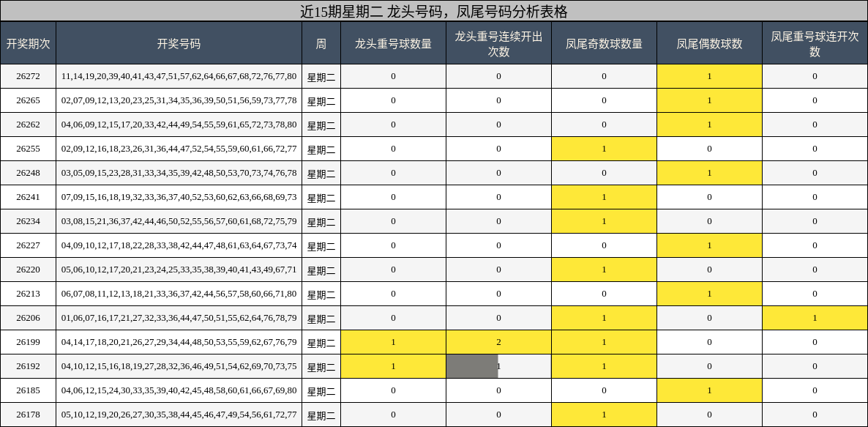Click 龙头重号球数量 zero cell in row 26185

coord(394,390)
